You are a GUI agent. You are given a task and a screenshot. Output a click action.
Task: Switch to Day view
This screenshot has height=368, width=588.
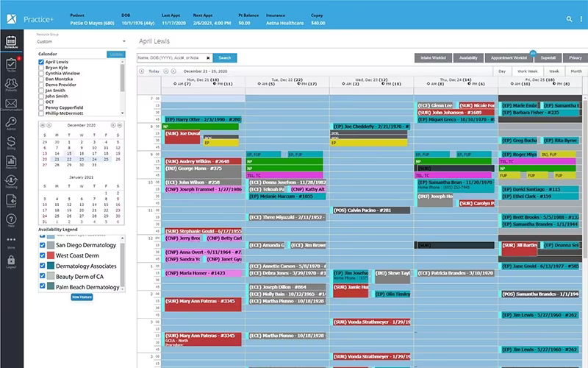click(502, 71)
